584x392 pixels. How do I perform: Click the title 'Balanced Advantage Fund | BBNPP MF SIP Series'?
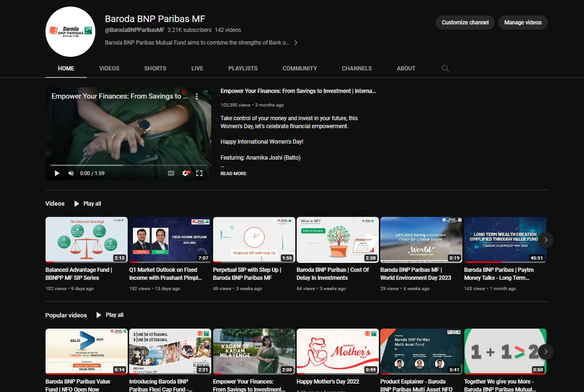pyautogui.click(x=79, y=274)
